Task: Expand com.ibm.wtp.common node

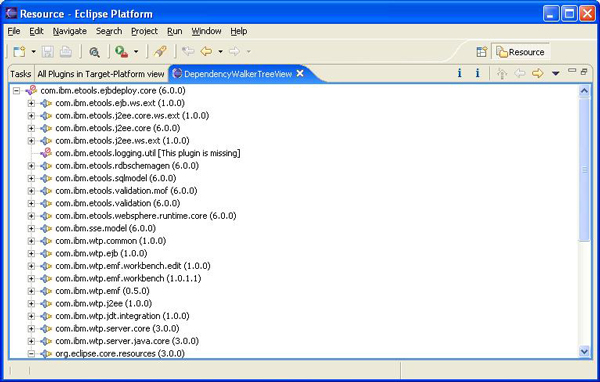Action: tap(31, 241)
